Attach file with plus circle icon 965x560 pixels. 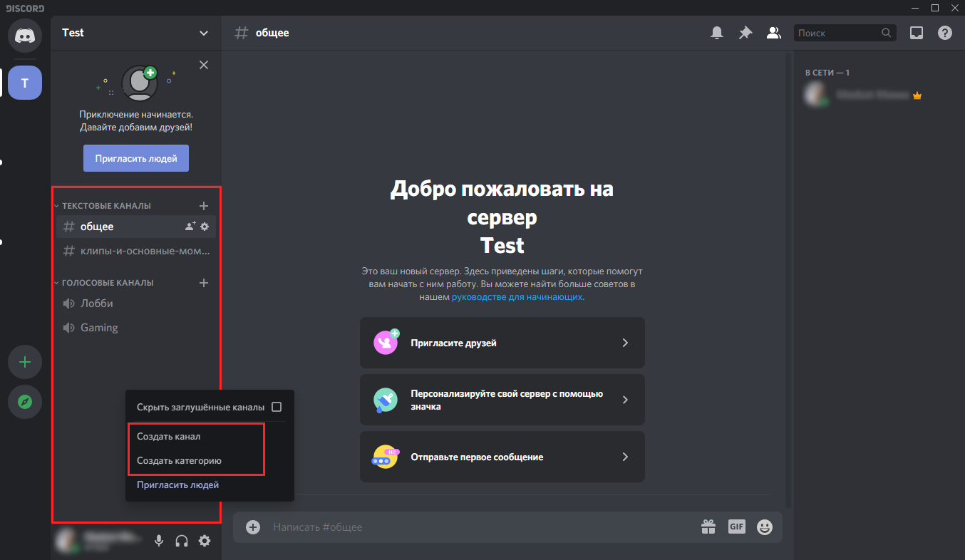coord(253,527)
